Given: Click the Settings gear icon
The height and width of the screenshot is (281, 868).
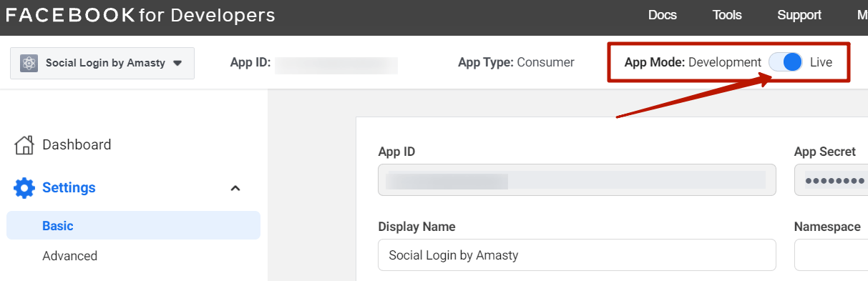Looking at the screenshot, I should point(24,188).
